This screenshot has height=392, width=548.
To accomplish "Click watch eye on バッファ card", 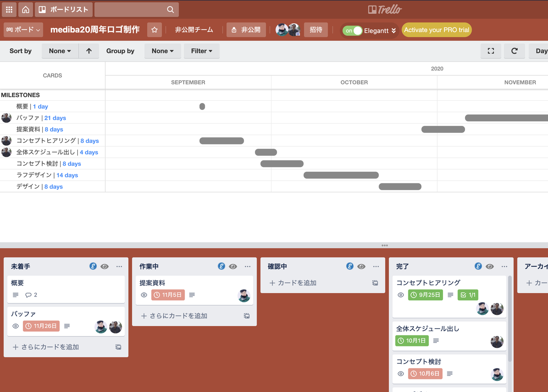I will [16, 326].
